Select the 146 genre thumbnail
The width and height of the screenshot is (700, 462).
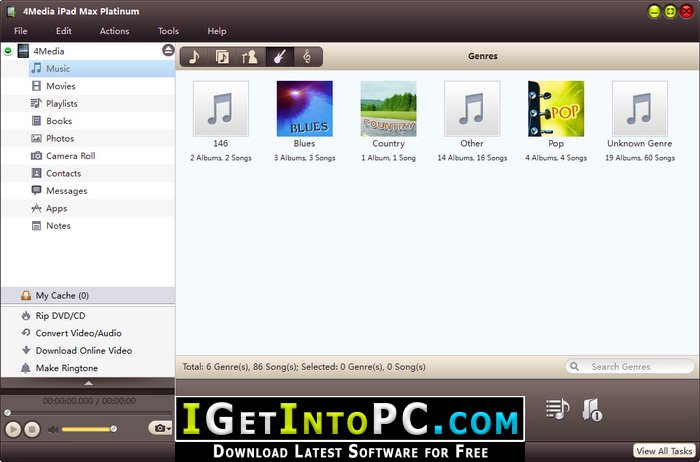pos(221,108)
